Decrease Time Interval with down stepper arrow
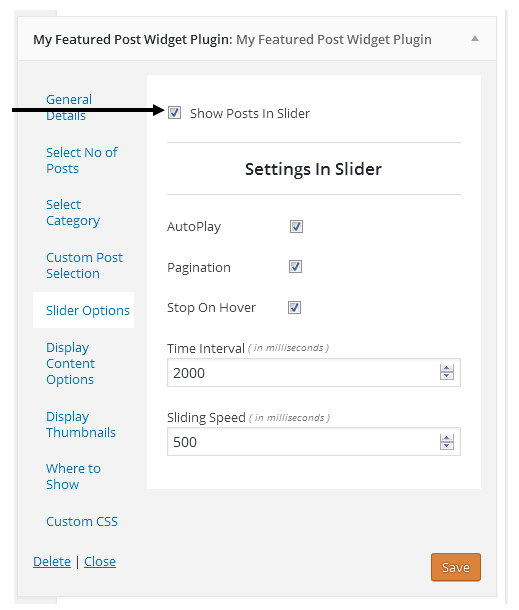 tap(447, 376)
